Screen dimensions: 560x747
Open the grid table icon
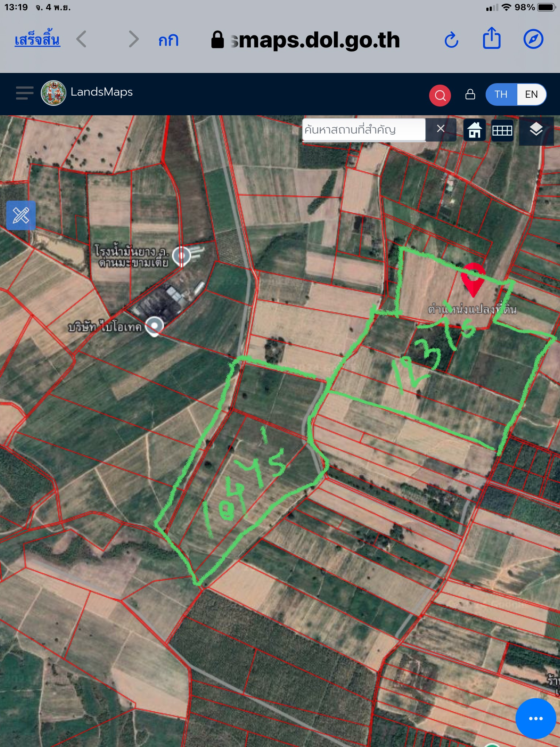coord(502,130)
